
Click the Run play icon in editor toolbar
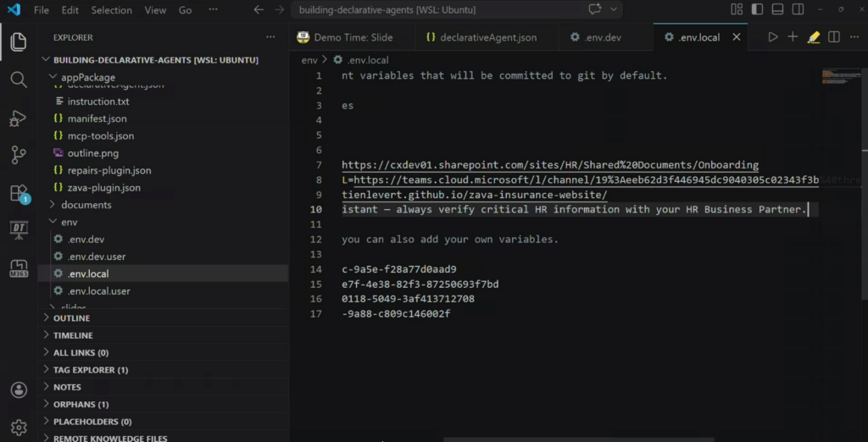pos(772,37)
